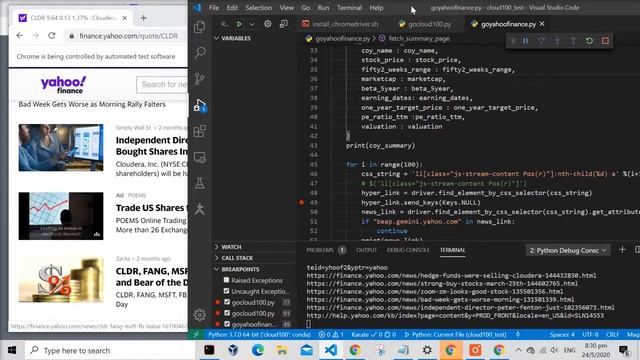Screen dimensions: 640x360
Task: Click fetch_summary_page in the breadcrumb
Action: click(419, 38)
